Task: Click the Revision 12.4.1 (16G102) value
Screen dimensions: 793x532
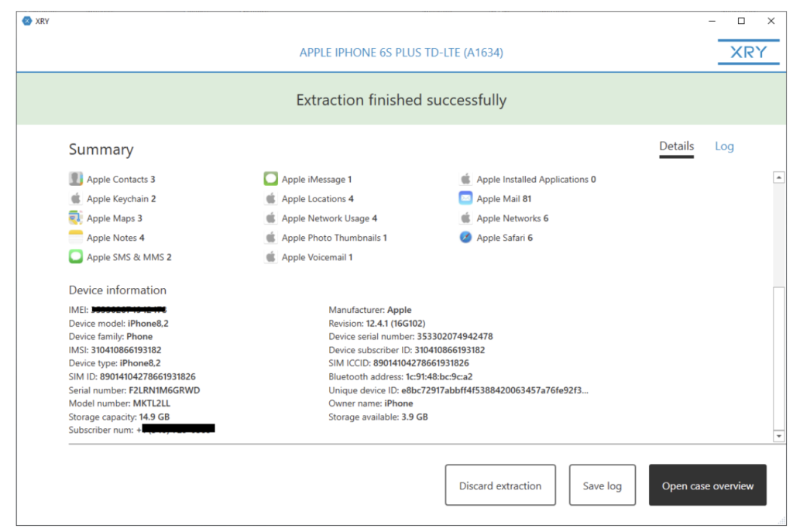Action: [x=396, y=323]
